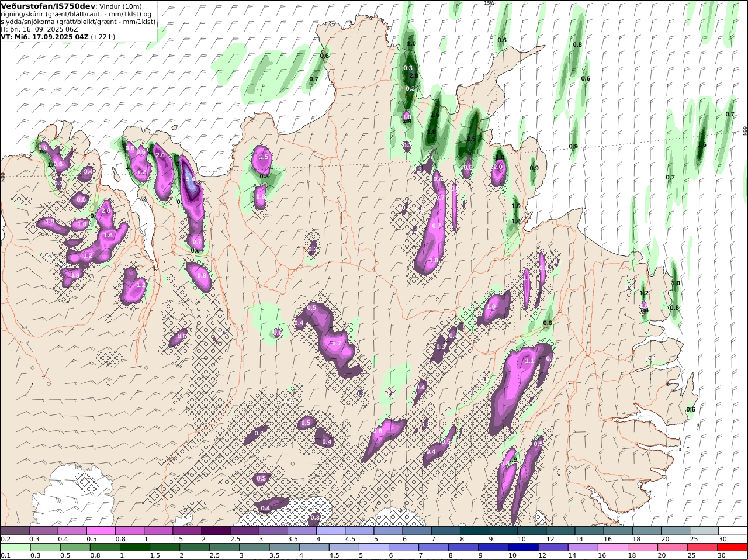Click the 5.4 snowfall value on the map
This screenshot has width=748, height=560.
[x=191, y=178]
